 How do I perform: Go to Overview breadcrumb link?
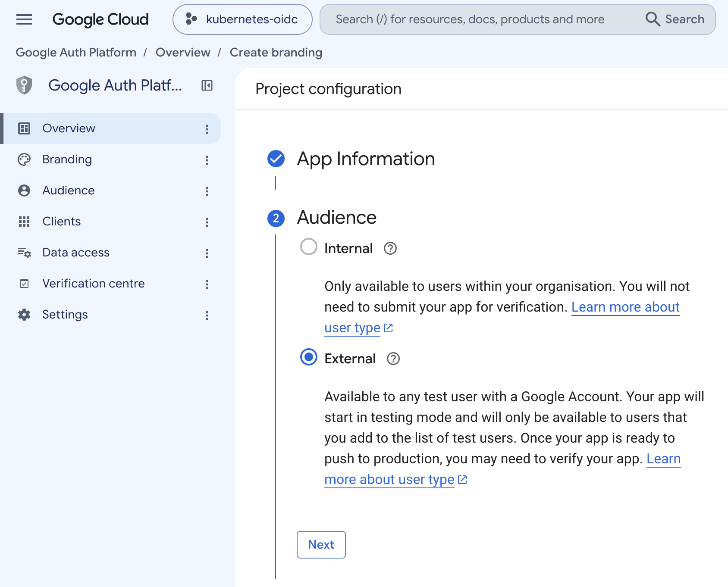click(x=183, y=53)
